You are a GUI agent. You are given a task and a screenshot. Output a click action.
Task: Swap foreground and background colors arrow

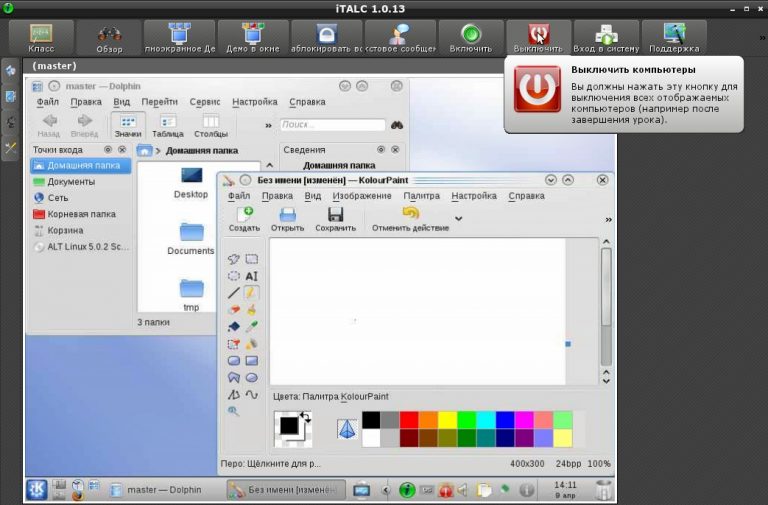306,417
